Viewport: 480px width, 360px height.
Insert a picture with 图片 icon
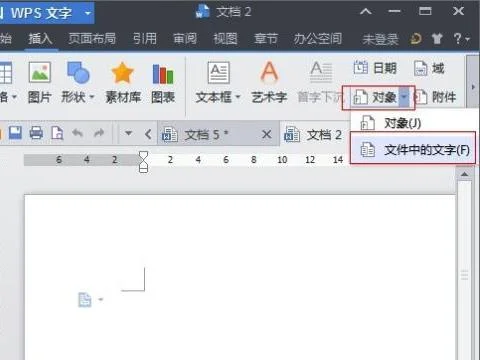pos(39,82)
